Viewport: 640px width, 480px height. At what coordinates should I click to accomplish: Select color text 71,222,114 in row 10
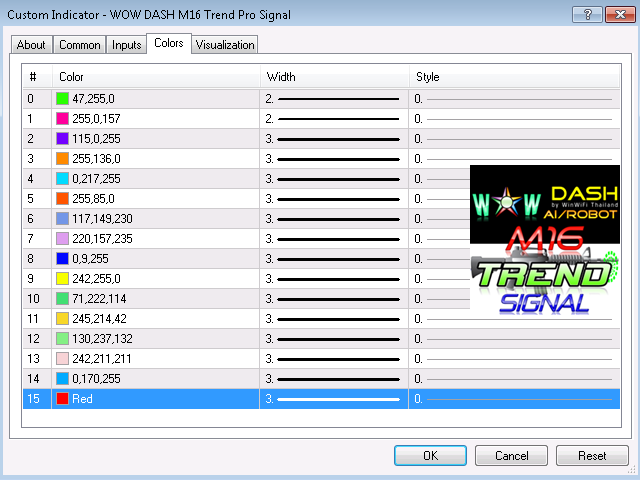click(x=99, y=299)
